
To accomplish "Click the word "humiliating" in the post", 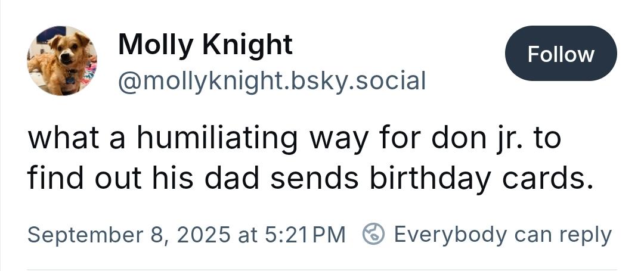I will point(216,139).
